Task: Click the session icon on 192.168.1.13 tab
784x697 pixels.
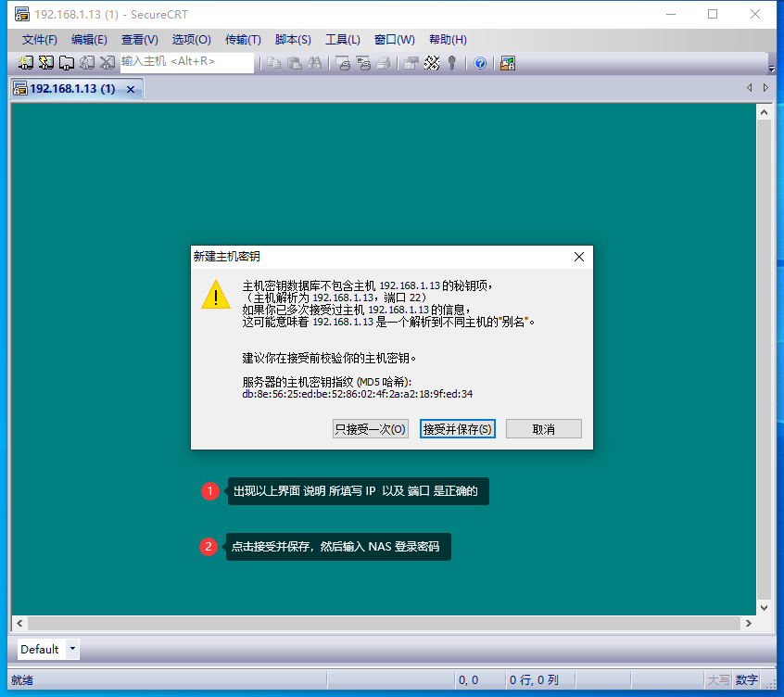Action: click(20, 88)
